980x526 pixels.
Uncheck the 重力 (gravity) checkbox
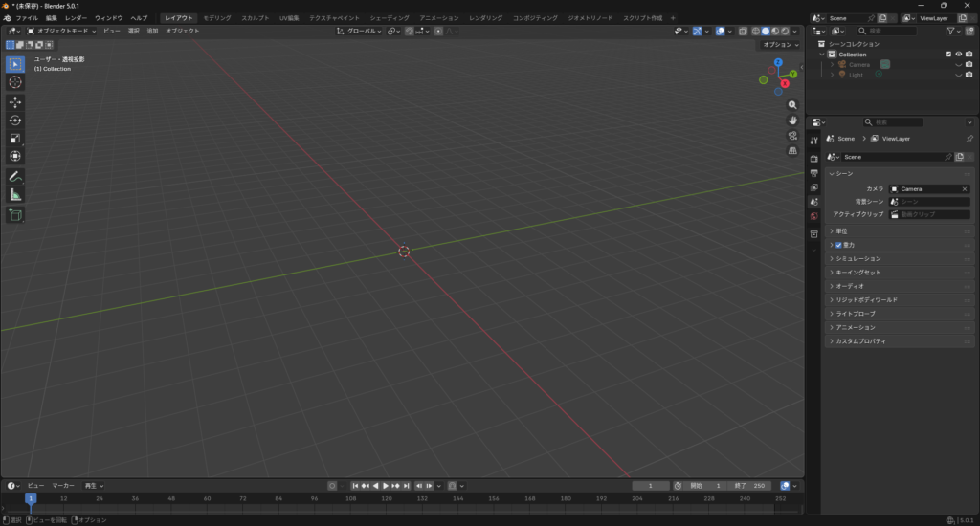tap(838, 245)
